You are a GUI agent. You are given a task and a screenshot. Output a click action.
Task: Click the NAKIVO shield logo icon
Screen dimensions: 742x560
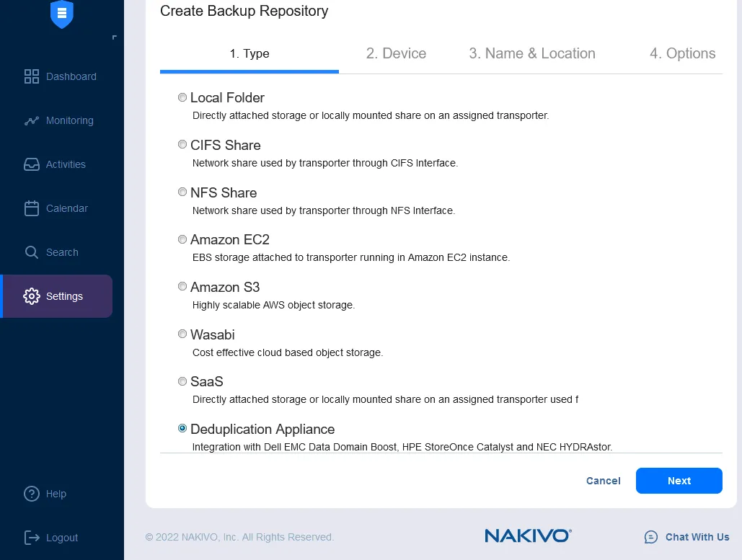point(61,14)
